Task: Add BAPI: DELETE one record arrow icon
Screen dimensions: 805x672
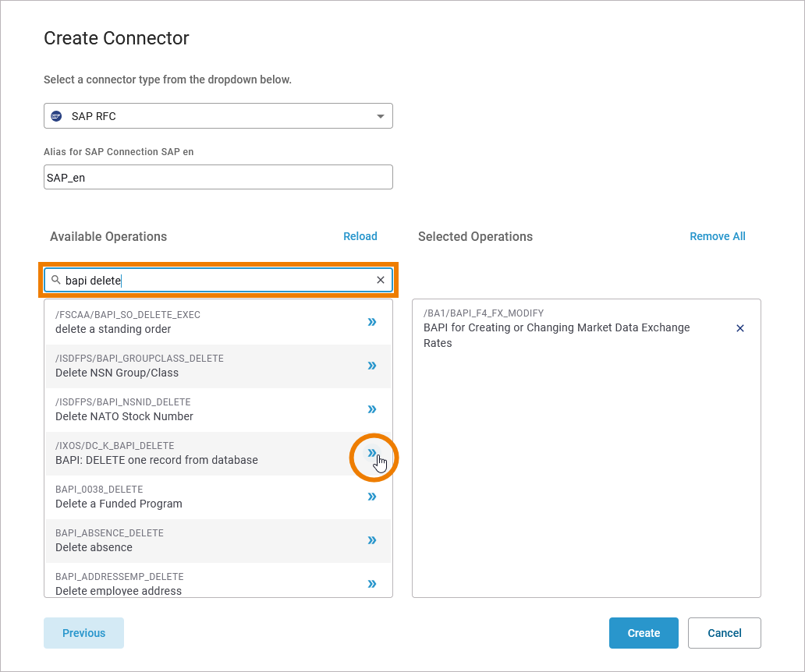Action: point(372,453)
